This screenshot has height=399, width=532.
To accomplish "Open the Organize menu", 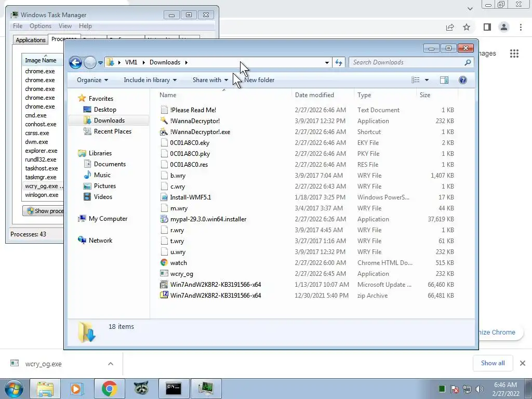I will (x=92, y=80).
